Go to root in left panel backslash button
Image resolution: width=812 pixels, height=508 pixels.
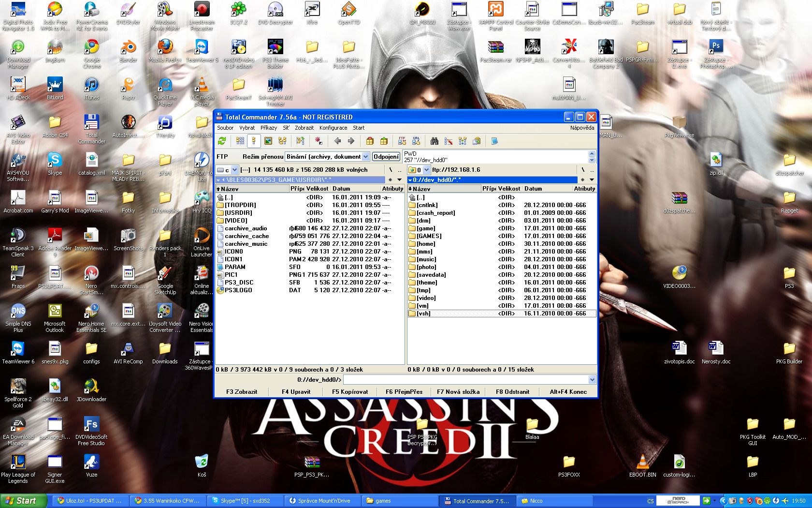pos(390,170)
